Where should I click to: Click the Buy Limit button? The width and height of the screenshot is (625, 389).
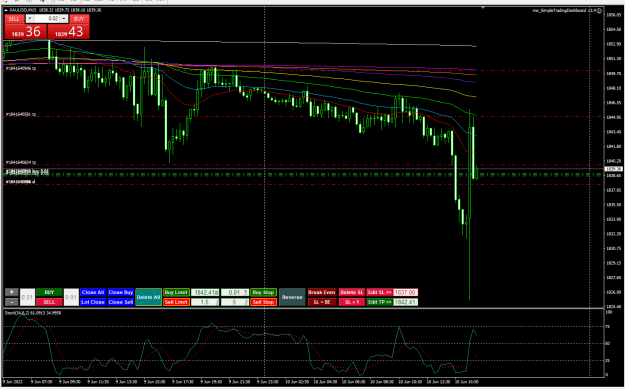(176, 292)
